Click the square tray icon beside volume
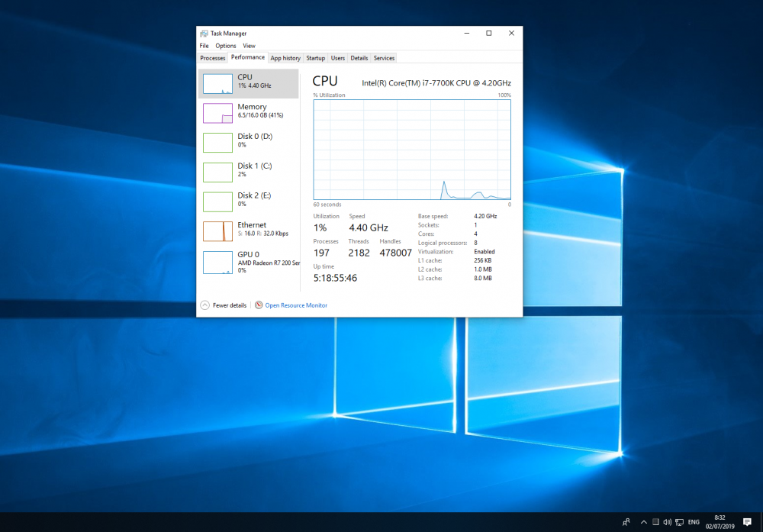Viewport: 763px width, 532px height. pos(655,522)
